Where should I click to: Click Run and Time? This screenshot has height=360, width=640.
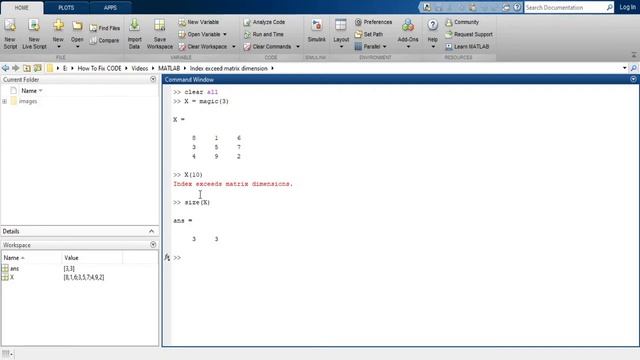tap(263, 34)
